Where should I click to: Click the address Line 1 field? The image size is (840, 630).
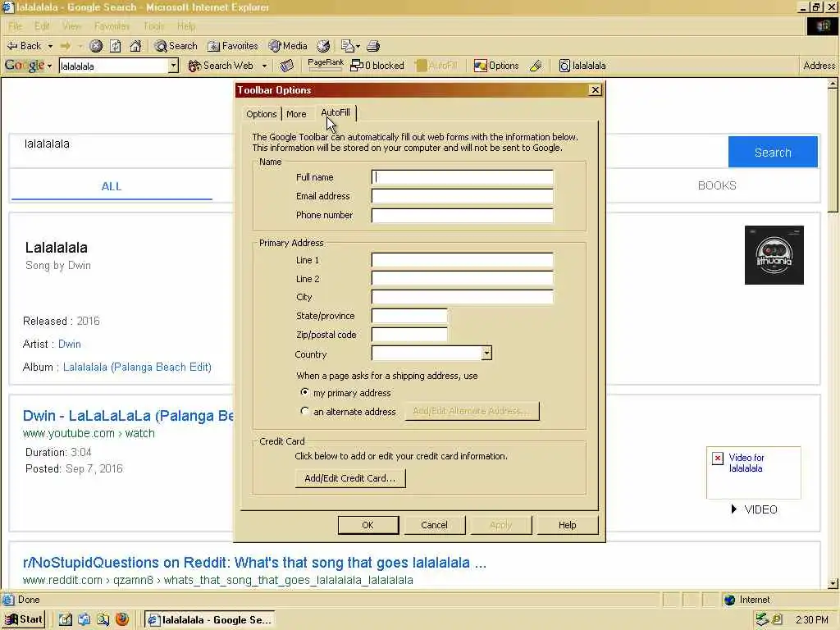tap(463, 260)
